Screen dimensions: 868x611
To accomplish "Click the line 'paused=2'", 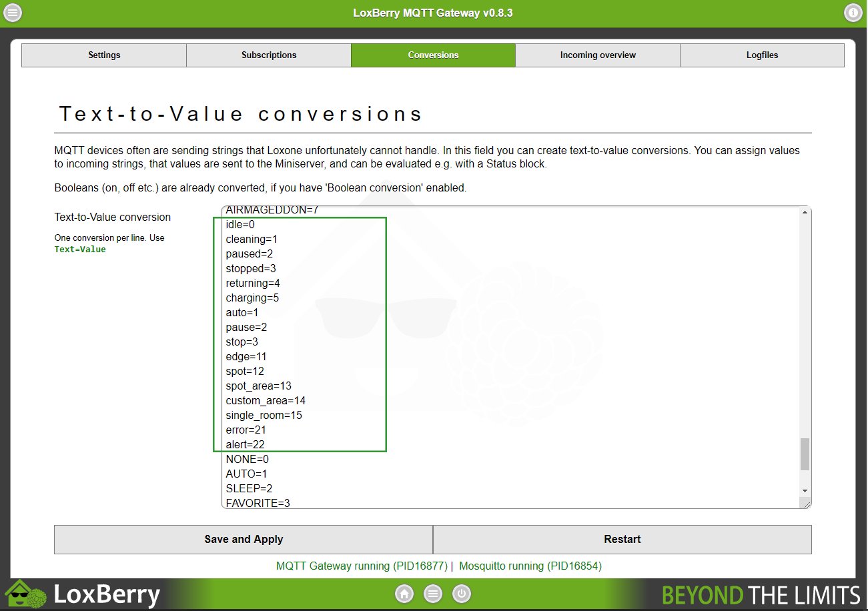I will 250,254.
